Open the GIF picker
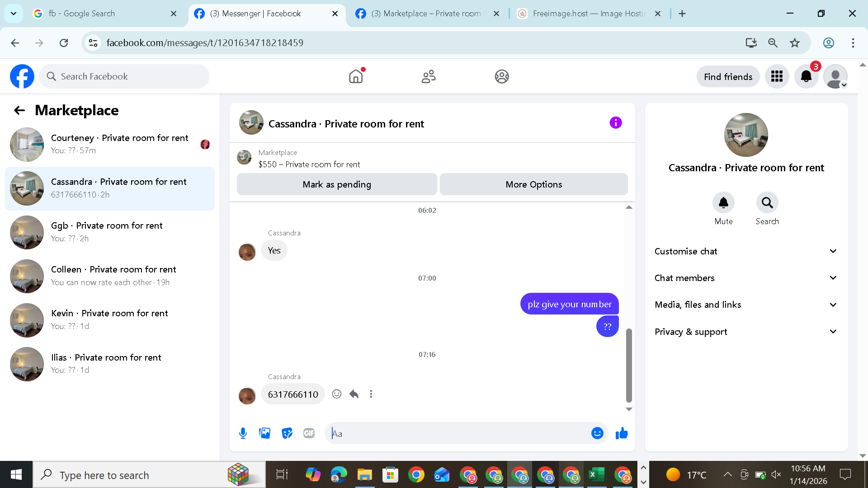 click(x=309, y=433)
